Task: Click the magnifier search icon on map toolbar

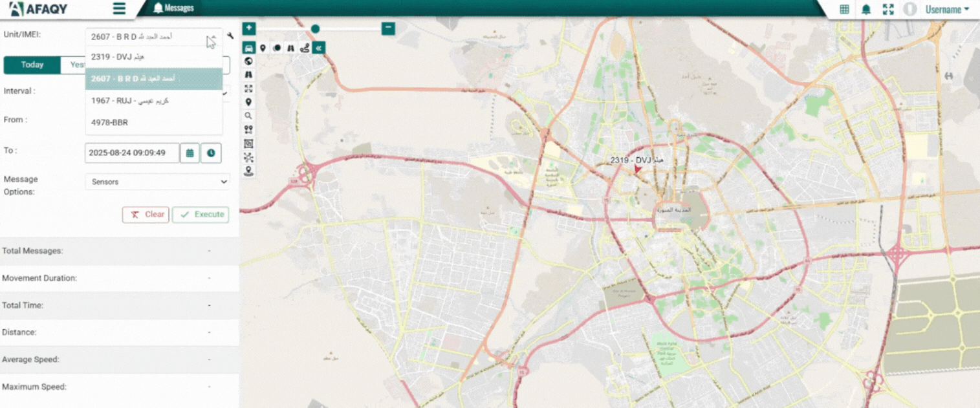Action: pos(248,116)
